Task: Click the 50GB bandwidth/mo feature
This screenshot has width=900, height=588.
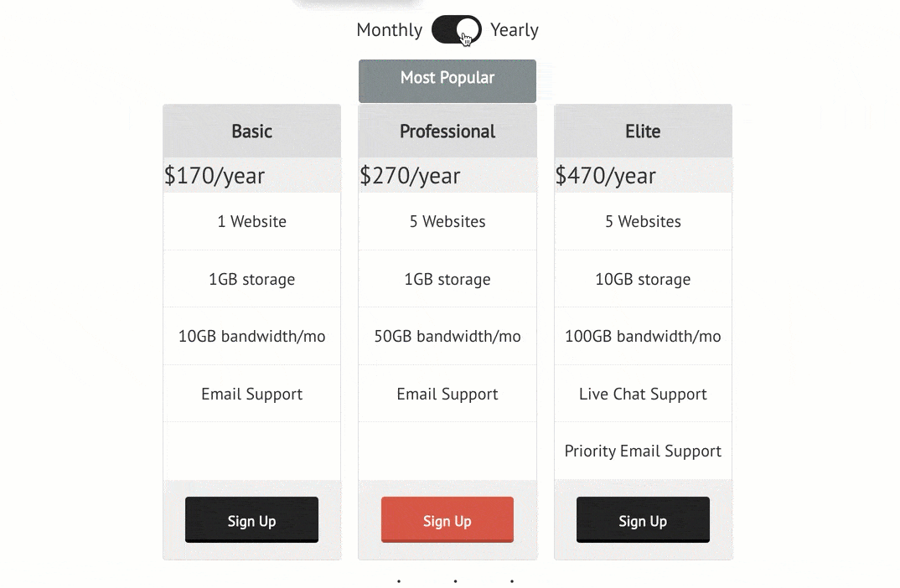Action: click(x=447, y=336)
